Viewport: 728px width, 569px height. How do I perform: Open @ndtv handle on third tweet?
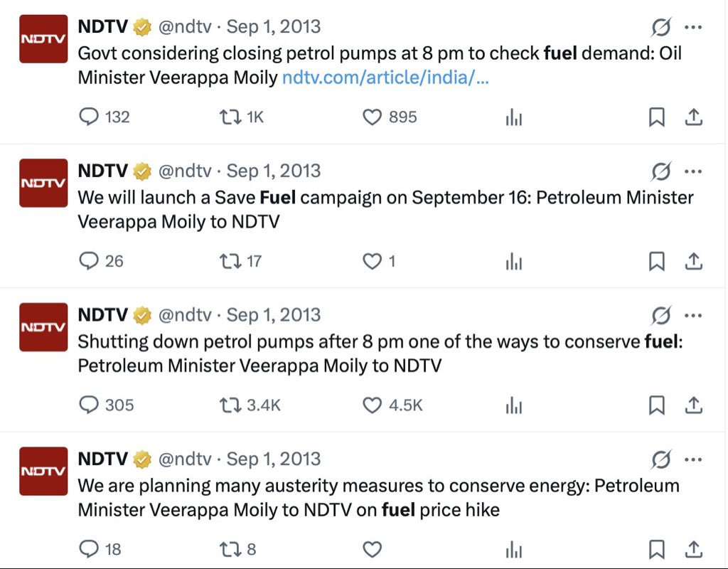[x=185, y=315]
